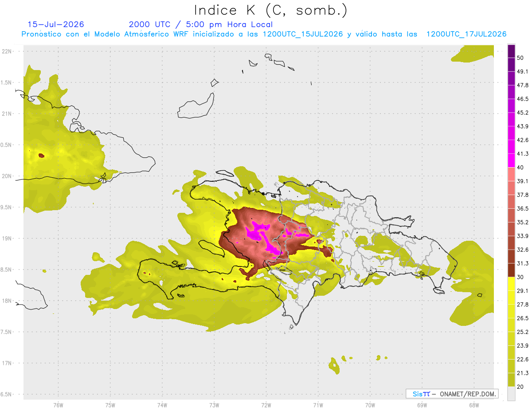The width and height of the screenshot is (532, 411).
Task: Select the salmon swatch between 39.1 and 40
Action: coord(512,174)
